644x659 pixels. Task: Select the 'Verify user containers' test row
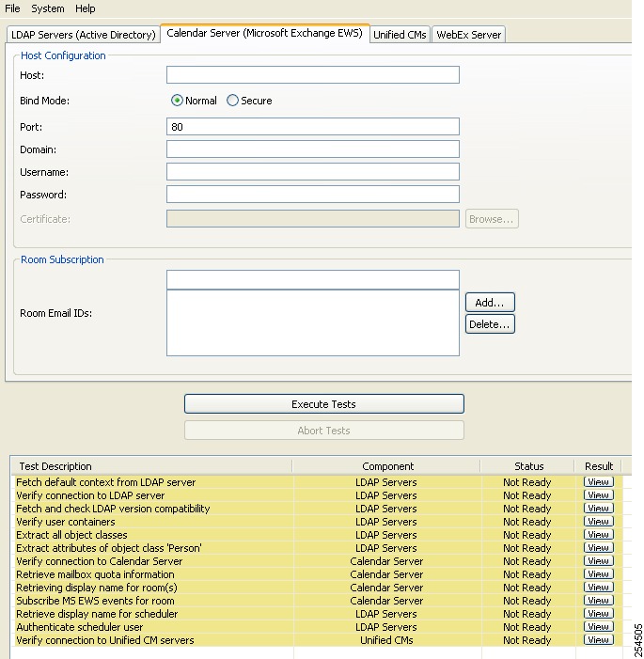[66, 522]
